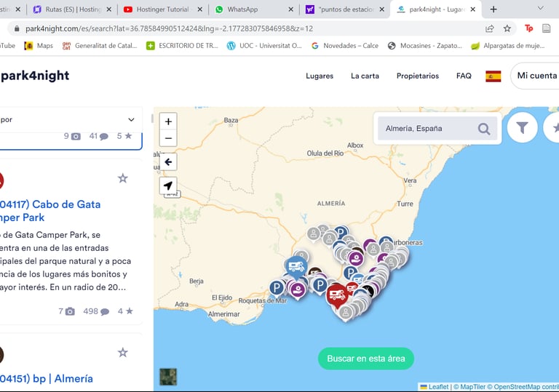Select the purple marker beside left P marker

coord(298,290)
